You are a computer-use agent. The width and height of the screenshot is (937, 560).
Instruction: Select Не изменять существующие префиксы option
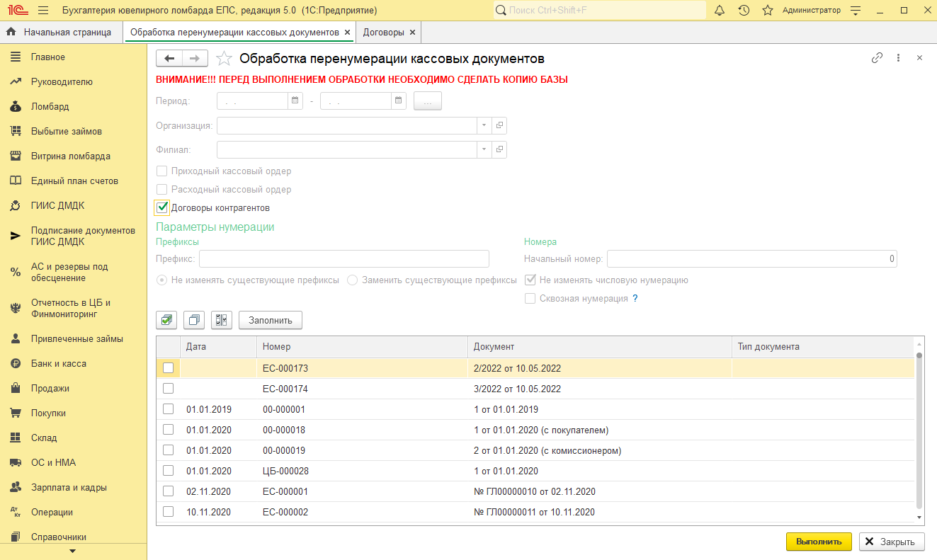point(161,280)
